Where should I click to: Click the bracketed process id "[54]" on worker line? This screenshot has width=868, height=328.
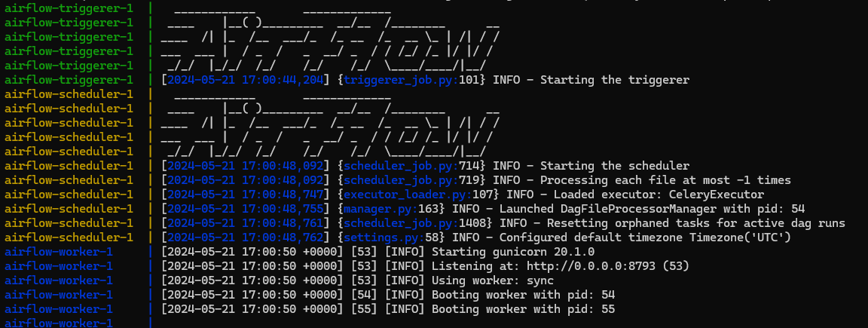point(364,295)
